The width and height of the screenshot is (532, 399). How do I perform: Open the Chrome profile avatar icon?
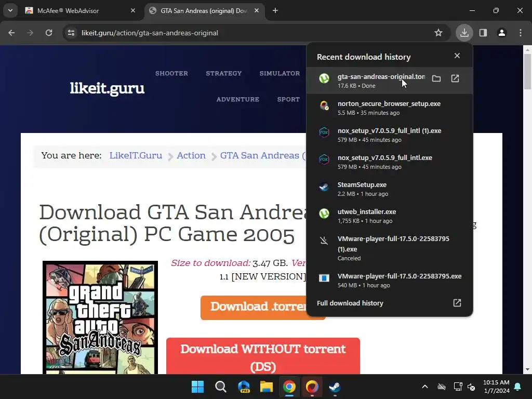click(x=502, y=33)
